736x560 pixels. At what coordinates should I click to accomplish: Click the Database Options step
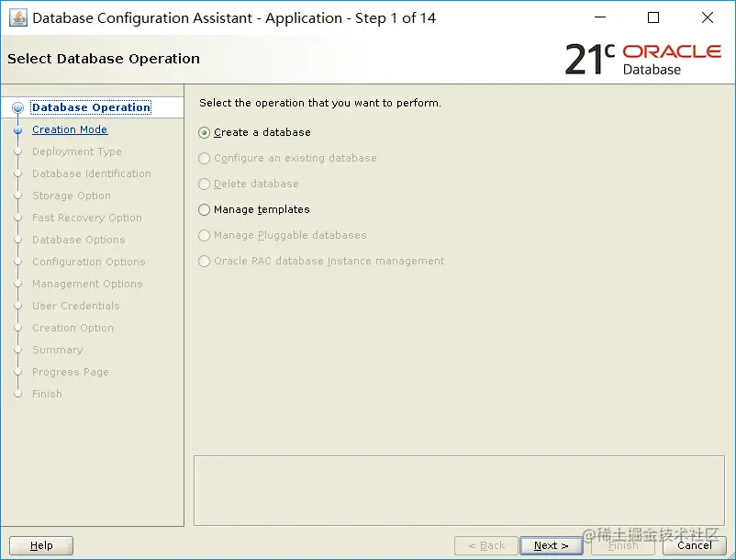(x=79, y=240)
